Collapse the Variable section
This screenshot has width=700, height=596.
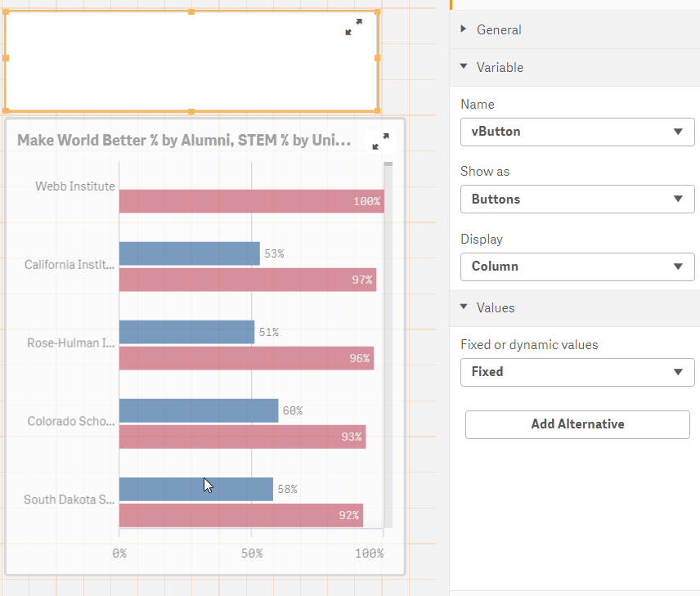click(x=500, y=67)
